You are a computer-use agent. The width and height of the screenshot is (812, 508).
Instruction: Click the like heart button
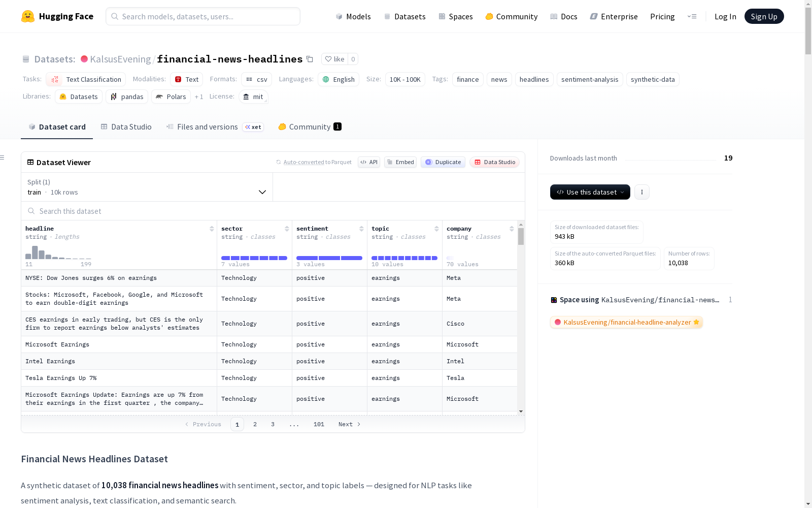tap(334, 59)
